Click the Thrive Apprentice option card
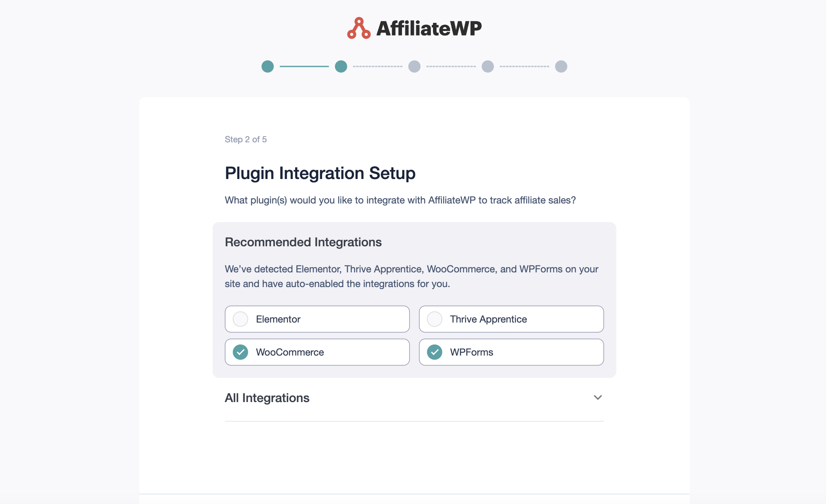826x504 pixels. coord(511,319)
